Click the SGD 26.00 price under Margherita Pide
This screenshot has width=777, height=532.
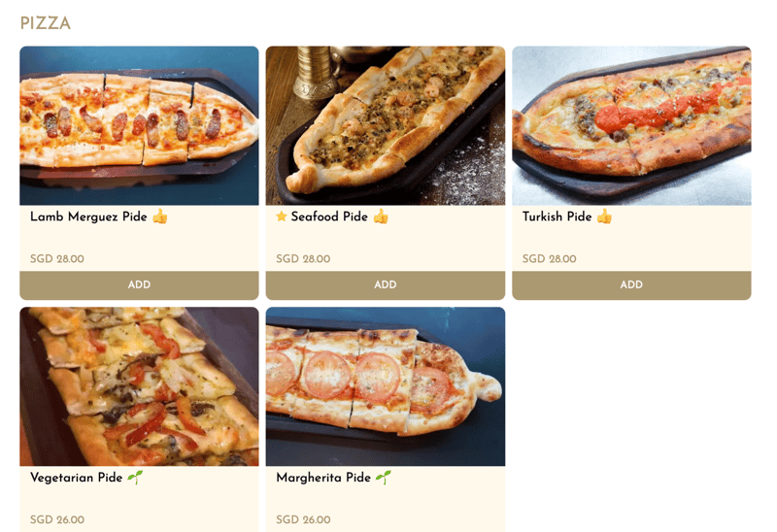[x=303, y=519]
